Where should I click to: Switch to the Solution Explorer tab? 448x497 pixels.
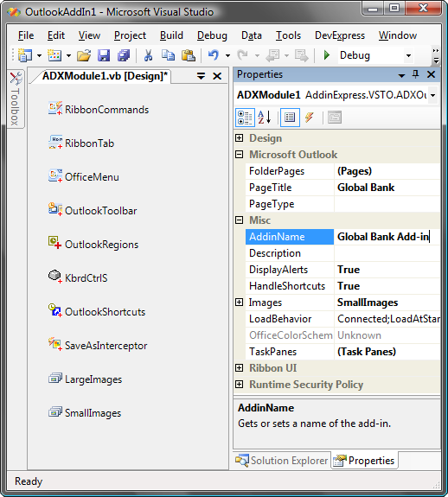pyautogui.click(x=282, y=460)
